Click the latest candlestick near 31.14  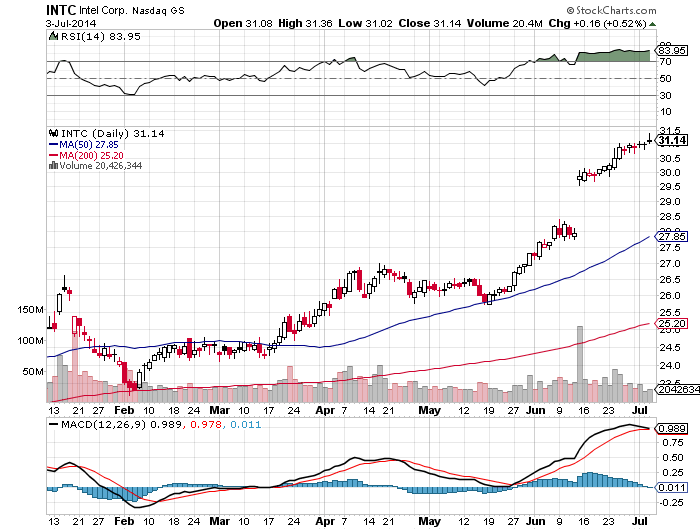(x=650, y=139)
